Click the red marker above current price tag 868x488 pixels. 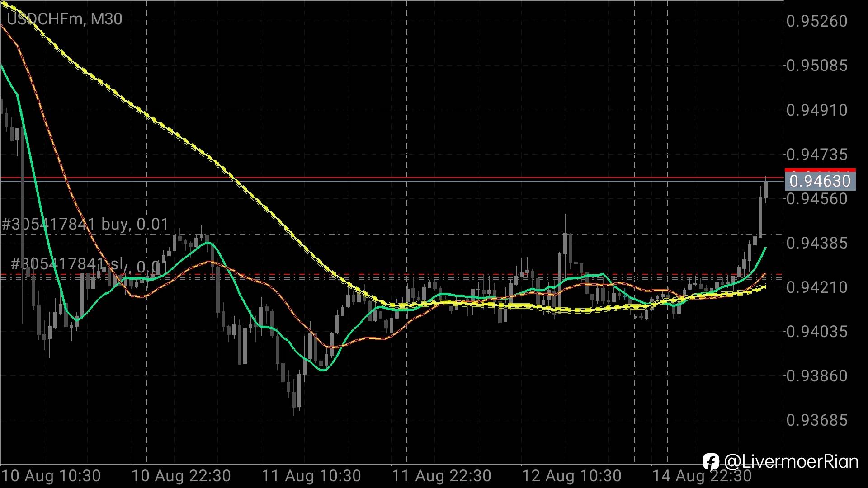[820, 170]
